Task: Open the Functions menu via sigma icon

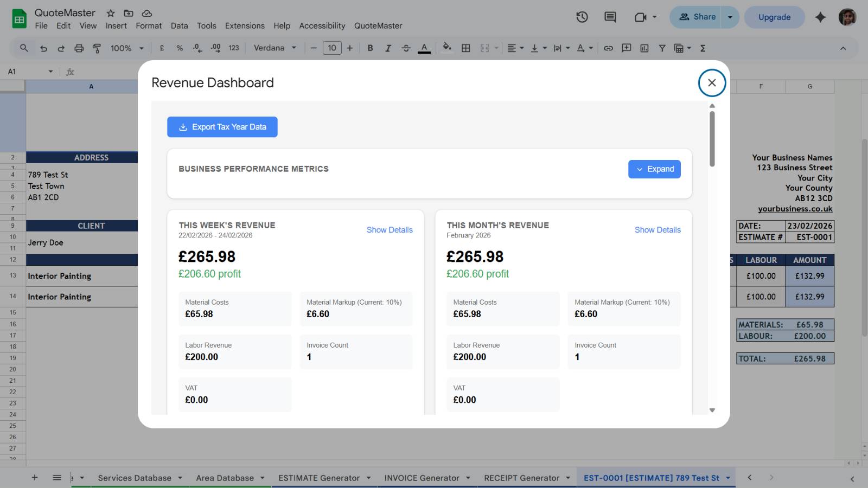Action: pos(702,48)
